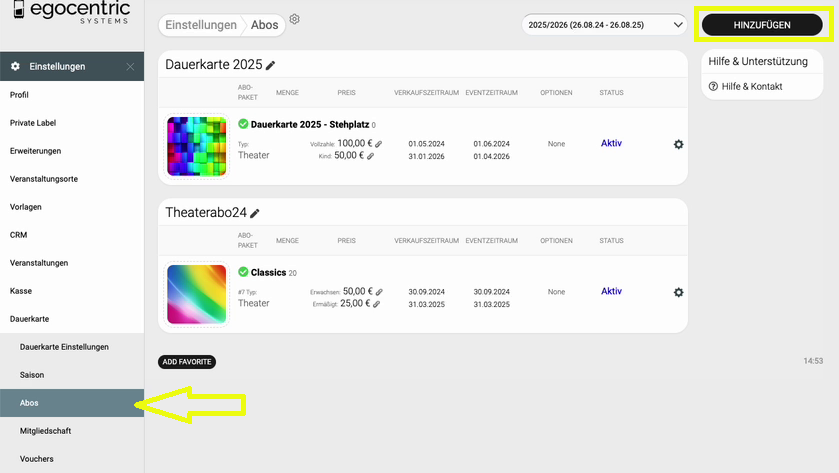
Task: Edit the Theaterabo24 title via pencil icon
Action: pyautogui.click(x=255, y=213)
